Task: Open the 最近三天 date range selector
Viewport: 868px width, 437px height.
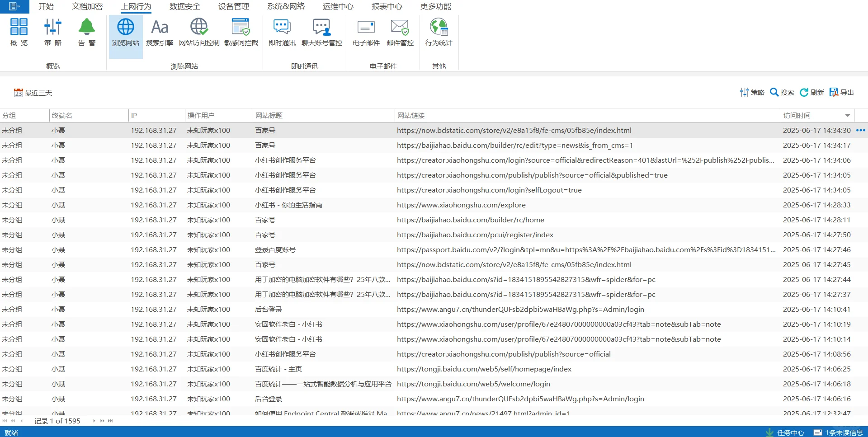Action: click(33, 92)
